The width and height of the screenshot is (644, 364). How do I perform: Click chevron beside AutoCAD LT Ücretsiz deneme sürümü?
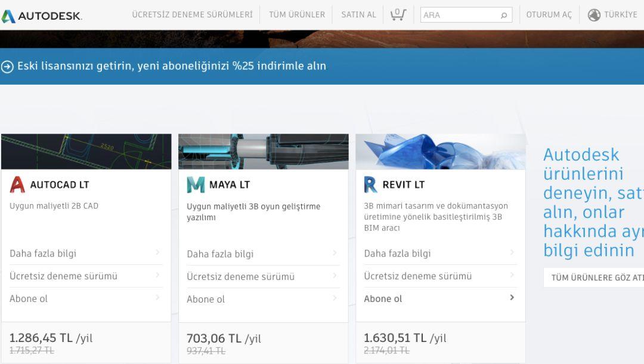(x=157, y=274)
